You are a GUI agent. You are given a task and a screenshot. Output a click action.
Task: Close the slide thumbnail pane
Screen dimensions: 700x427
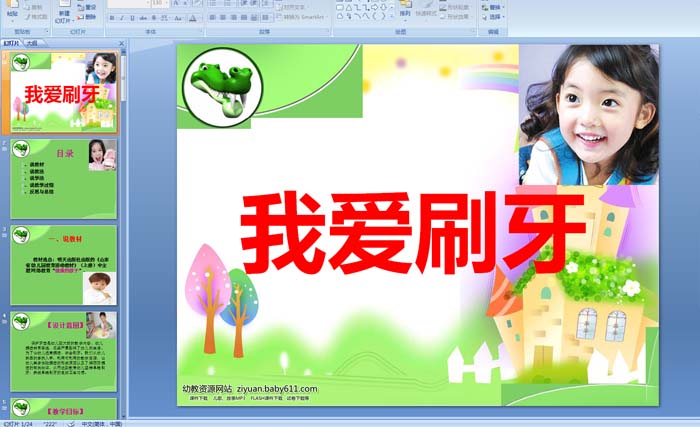tap(121, 43)
